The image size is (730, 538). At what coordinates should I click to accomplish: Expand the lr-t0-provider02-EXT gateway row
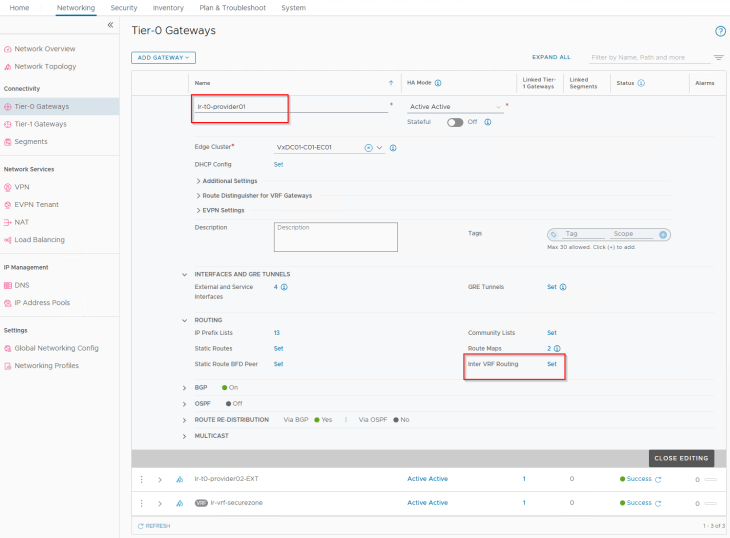[159, 479]
